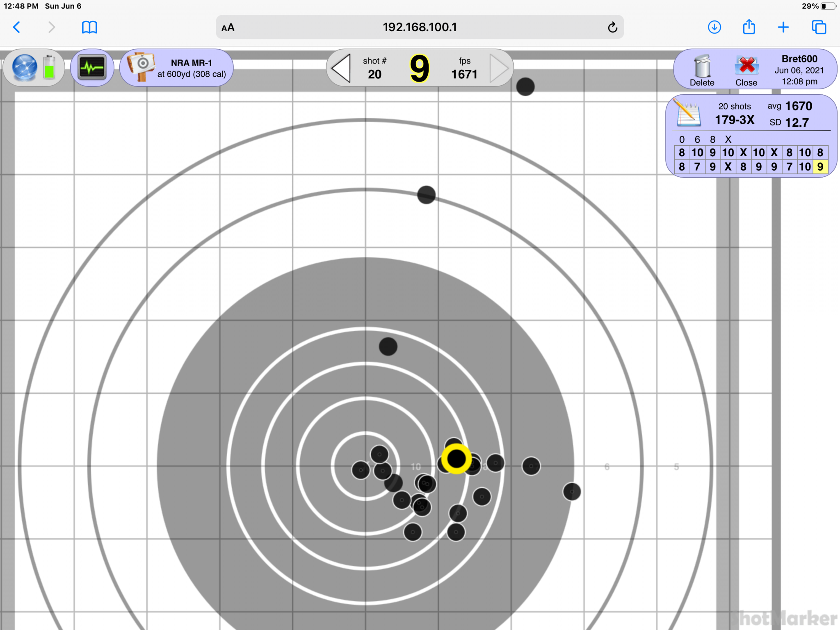Open the Share sheet icon

point(749,27)
